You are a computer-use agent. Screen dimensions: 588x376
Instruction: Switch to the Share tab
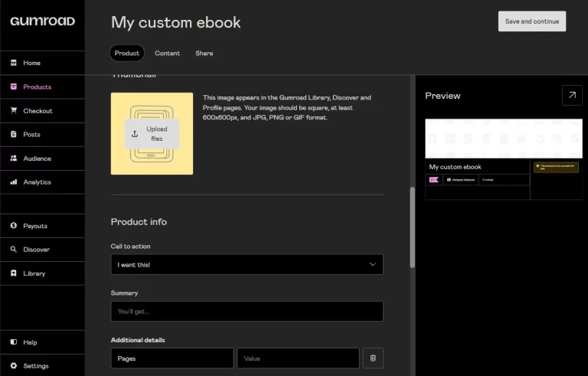[204, 54]
